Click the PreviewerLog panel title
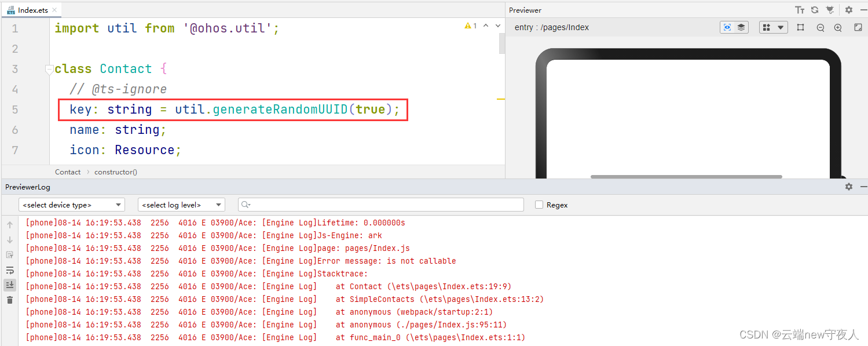868x346 pixels. click(28, 187)
